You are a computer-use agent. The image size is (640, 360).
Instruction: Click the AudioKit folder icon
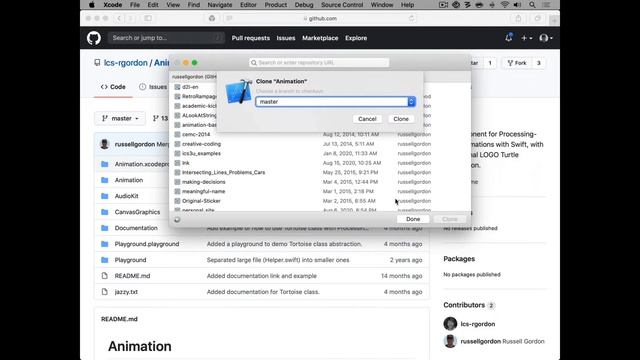pyautogui.click(x=104, y=196)
